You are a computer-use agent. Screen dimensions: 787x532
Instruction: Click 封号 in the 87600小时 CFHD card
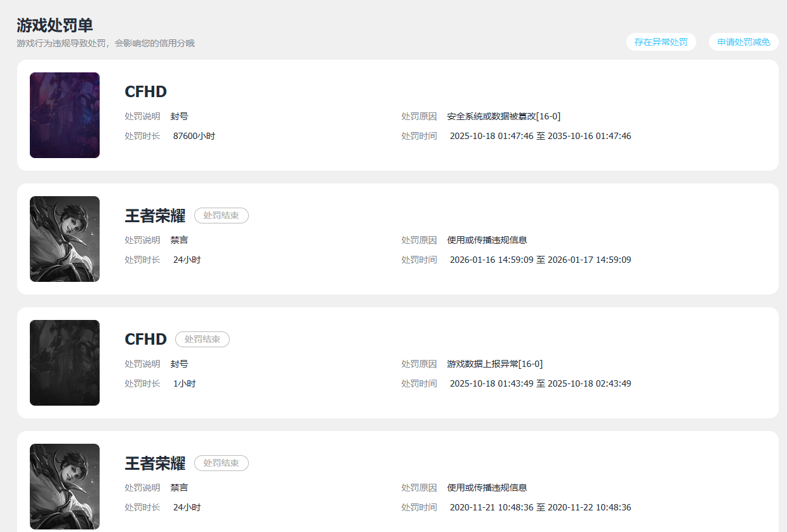179,116
